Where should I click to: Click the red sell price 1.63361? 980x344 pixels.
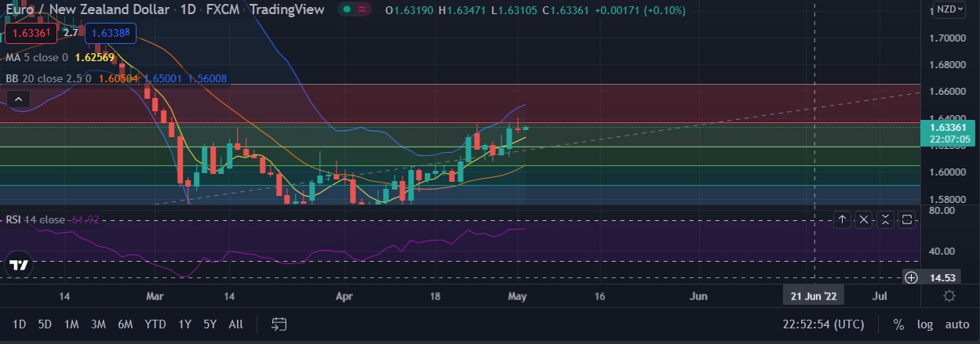tap(31, 32)
